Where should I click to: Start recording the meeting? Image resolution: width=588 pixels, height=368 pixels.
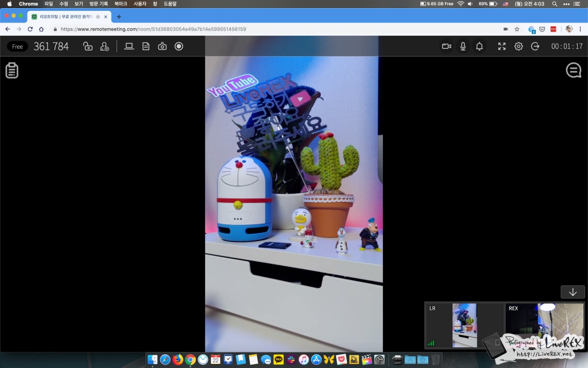179,46
